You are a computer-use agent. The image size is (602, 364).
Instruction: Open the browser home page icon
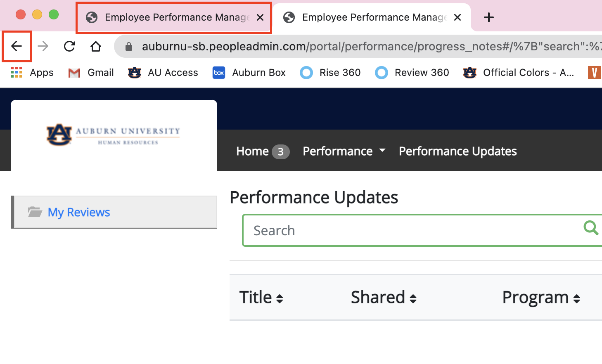tap(96, 46)
